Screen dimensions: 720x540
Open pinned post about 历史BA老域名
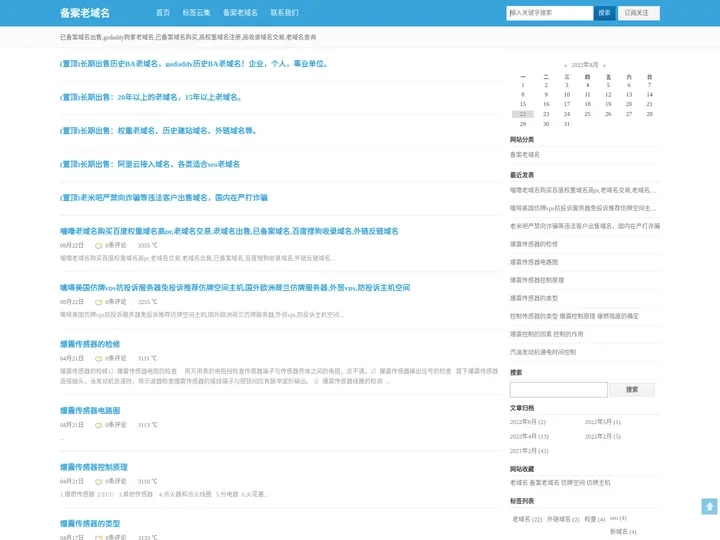point(194,64)
